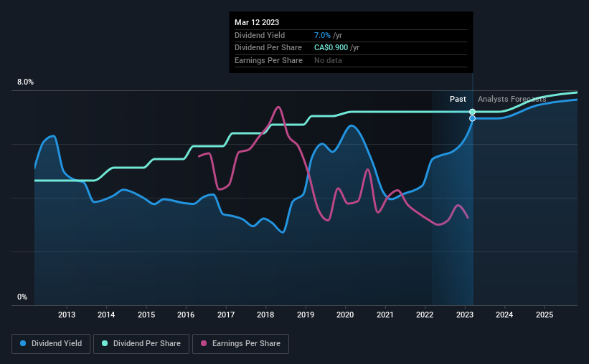This screenshot has width=589, height=364.
Task: Click the 8.0% y-axis label
Action: click(x=25, y=82)
